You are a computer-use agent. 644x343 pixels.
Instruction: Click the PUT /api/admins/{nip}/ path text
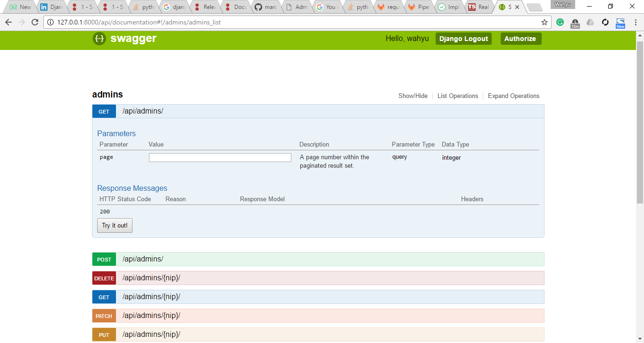[x=151, y=335]
